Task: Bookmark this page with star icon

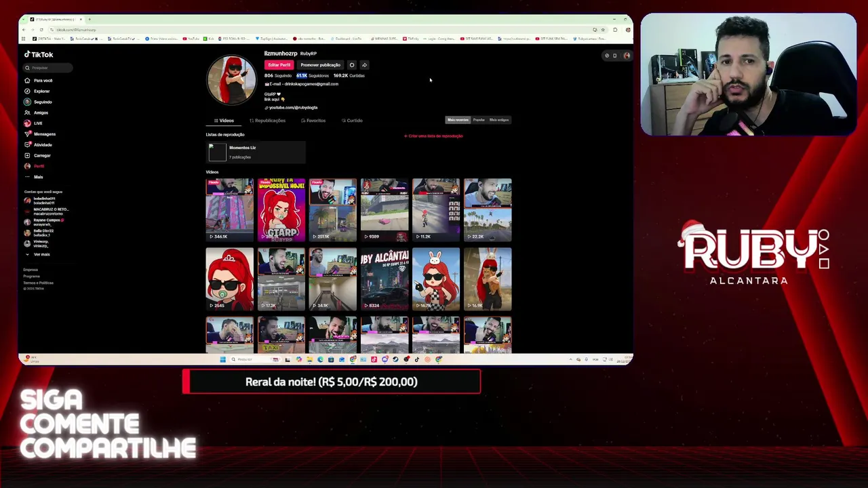Action: click(602, 30)
